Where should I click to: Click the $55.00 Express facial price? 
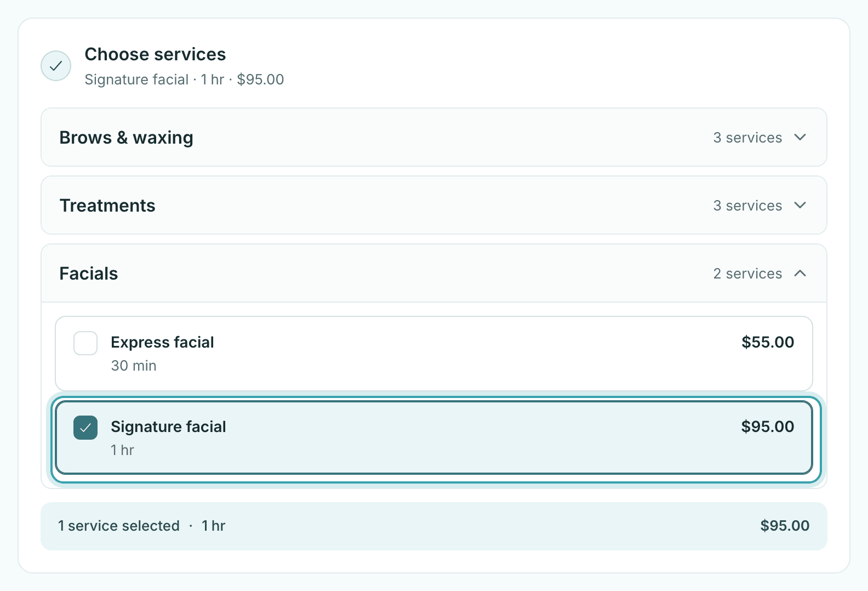(768, 342)
